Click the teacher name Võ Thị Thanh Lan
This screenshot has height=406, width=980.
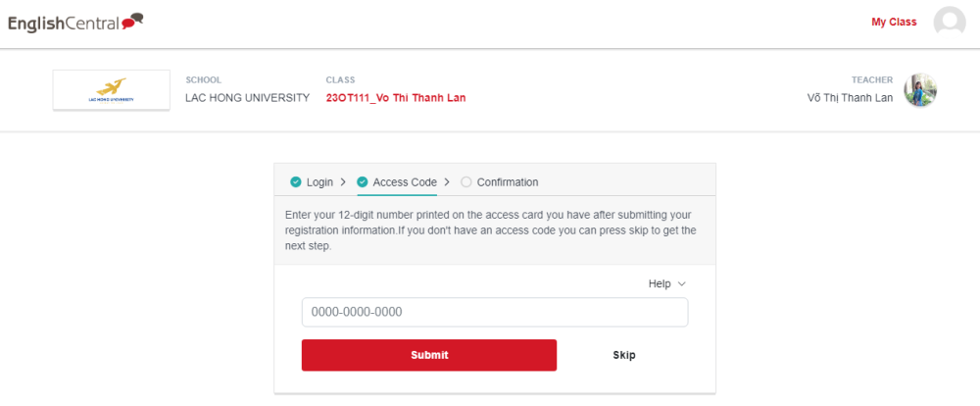pyautogui.click(x=850, y=98)
